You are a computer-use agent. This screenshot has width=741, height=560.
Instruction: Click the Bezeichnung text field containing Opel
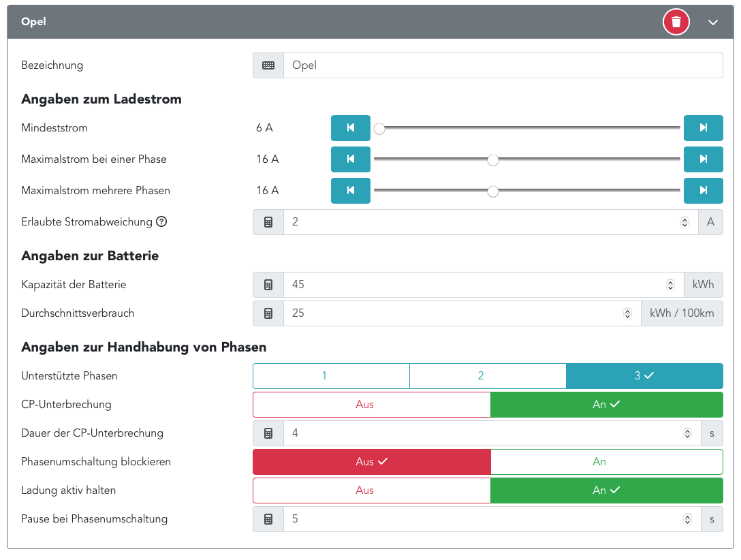pos(503,65)
